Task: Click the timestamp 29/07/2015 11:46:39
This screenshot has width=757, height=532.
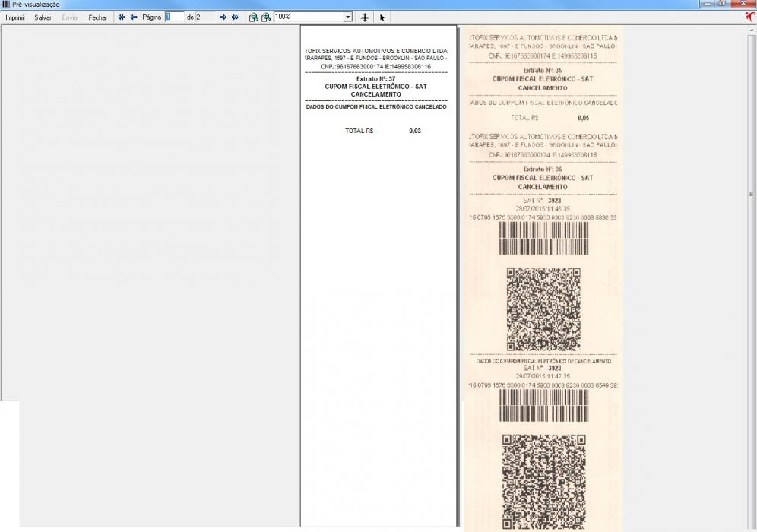Action: tap(543, 209)
